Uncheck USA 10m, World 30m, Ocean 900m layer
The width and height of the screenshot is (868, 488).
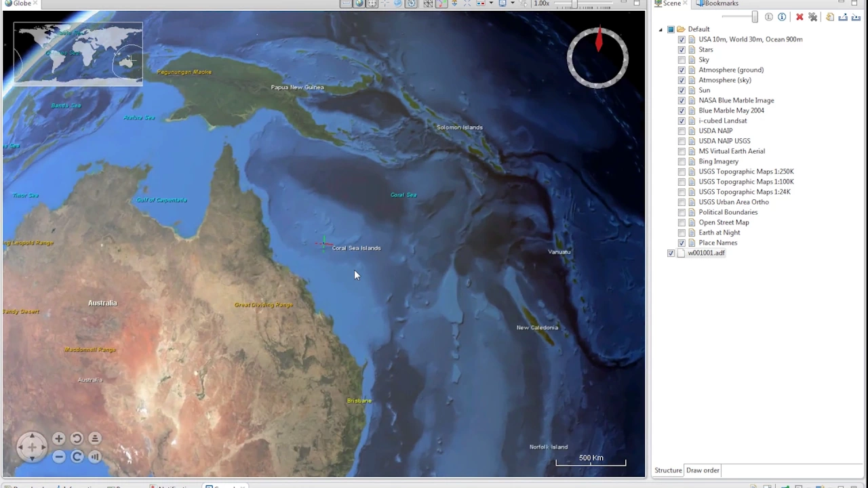pyautogui.click(x=682, y=39)
